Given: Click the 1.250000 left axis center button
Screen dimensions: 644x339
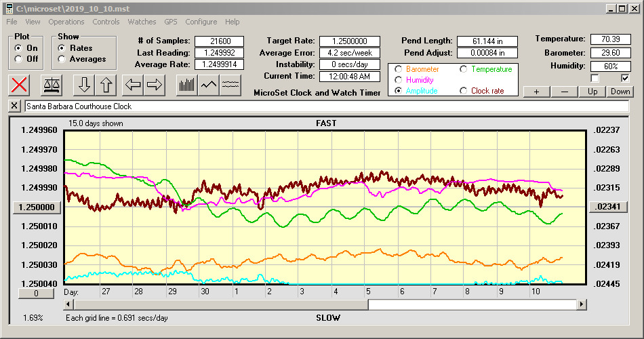Looking at the screenshot, I should click(x=37, y=207).
